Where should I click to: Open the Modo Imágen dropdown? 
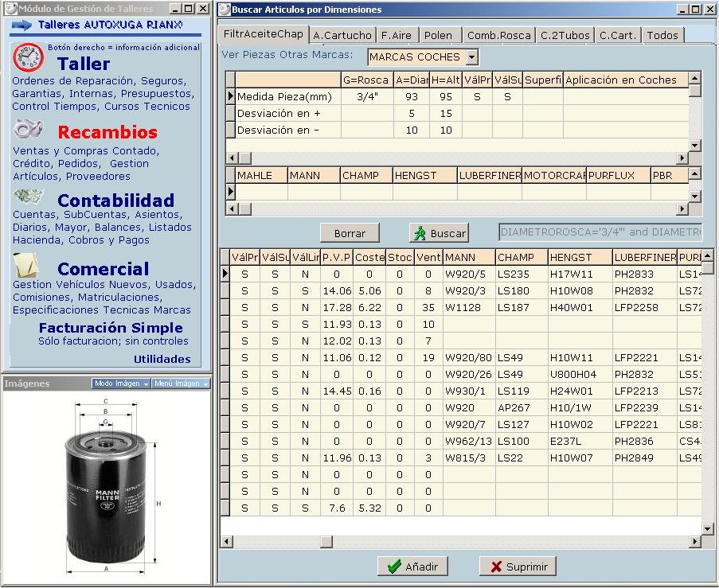121,384
